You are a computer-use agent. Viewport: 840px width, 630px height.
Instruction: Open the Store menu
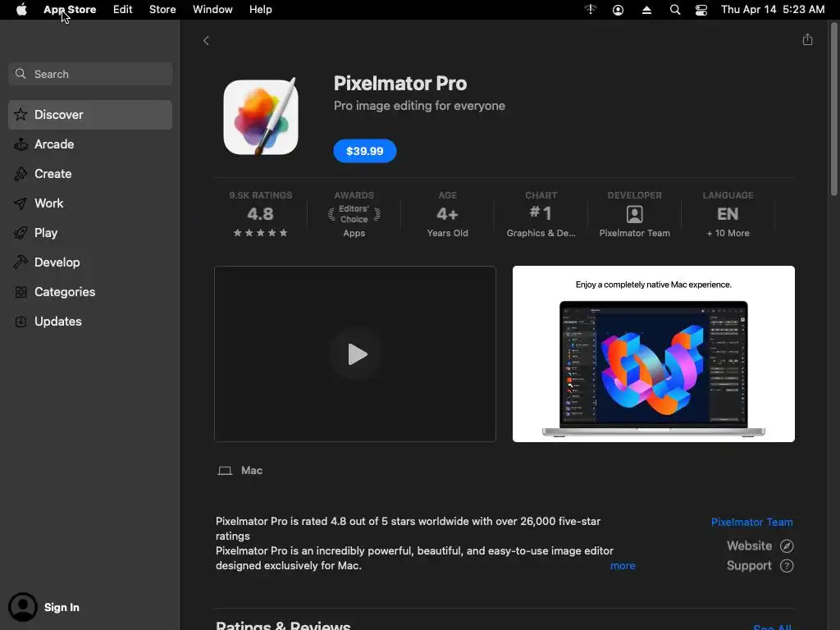pyautogui.click(x=162, y=10)
